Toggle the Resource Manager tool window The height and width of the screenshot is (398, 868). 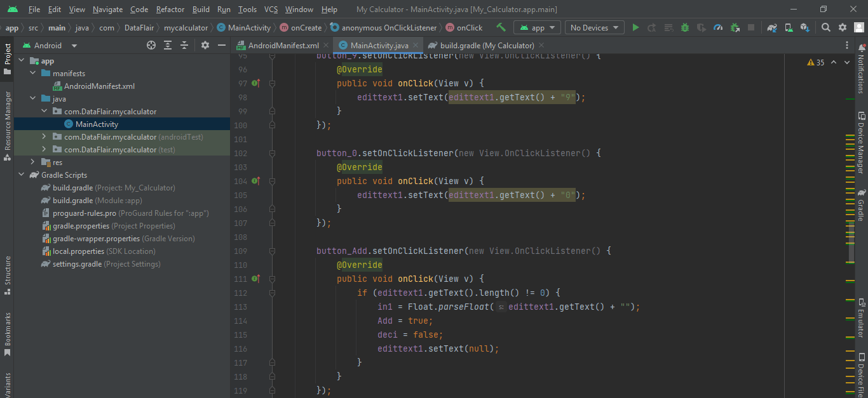tap(8, 121)
